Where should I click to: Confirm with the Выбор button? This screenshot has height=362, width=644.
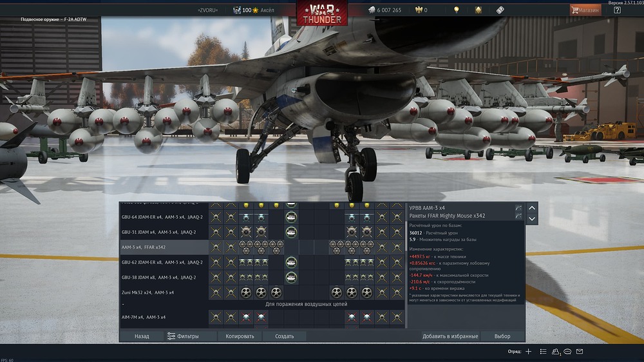502,336
